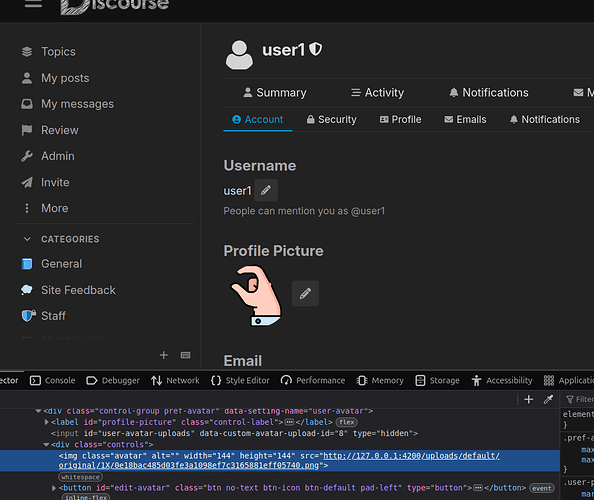Click the 'People can mention you as @user1' text
This screenshot has width=594, height=500.
tap(304, 211)
